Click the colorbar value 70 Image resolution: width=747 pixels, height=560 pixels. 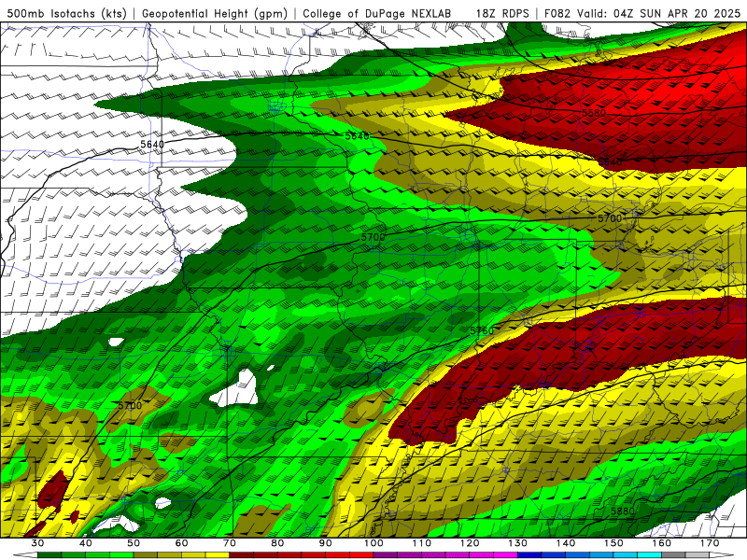point(230,543)
